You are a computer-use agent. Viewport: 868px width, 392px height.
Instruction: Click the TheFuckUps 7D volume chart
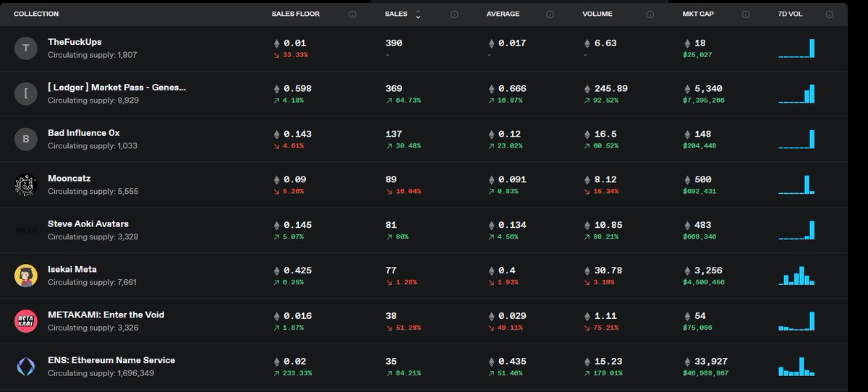[x=796, y=48]
